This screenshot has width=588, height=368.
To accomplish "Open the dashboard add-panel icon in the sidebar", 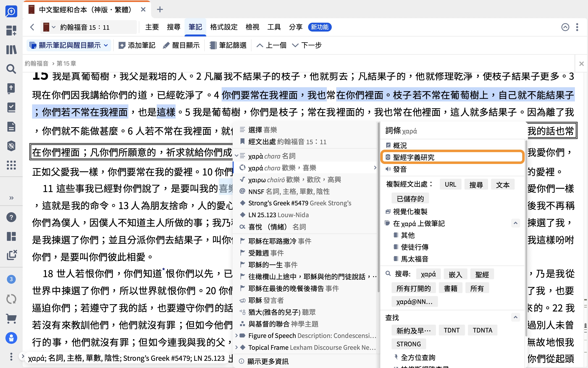I will (x=11, y=30).
